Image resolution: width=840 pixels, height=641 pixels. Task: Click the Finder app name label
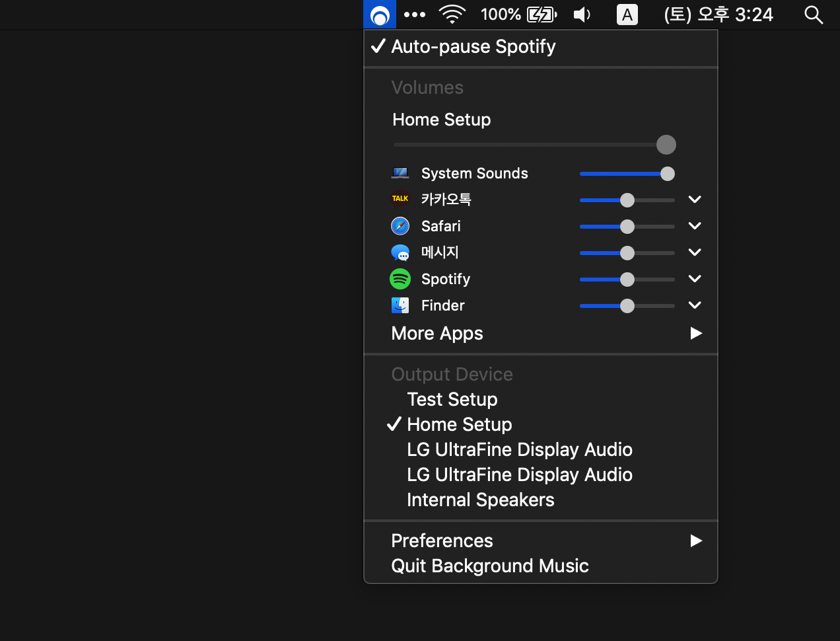443,305
